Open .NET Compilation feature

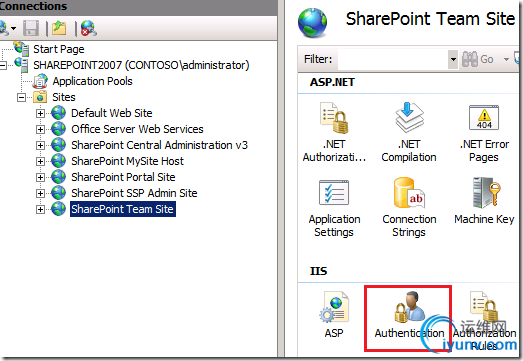pyautogui.click(x=409, y=132)
